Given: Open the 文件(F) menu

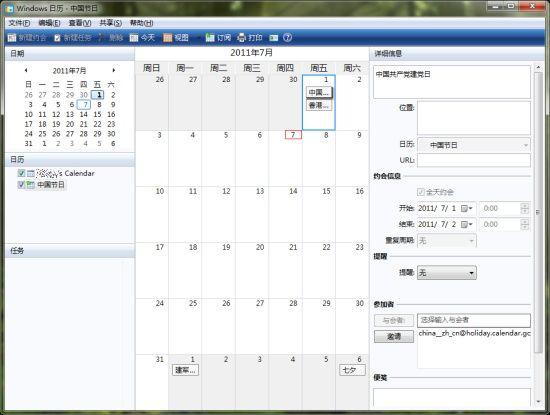Looking at the screenshot, I should tap(19, 23).
